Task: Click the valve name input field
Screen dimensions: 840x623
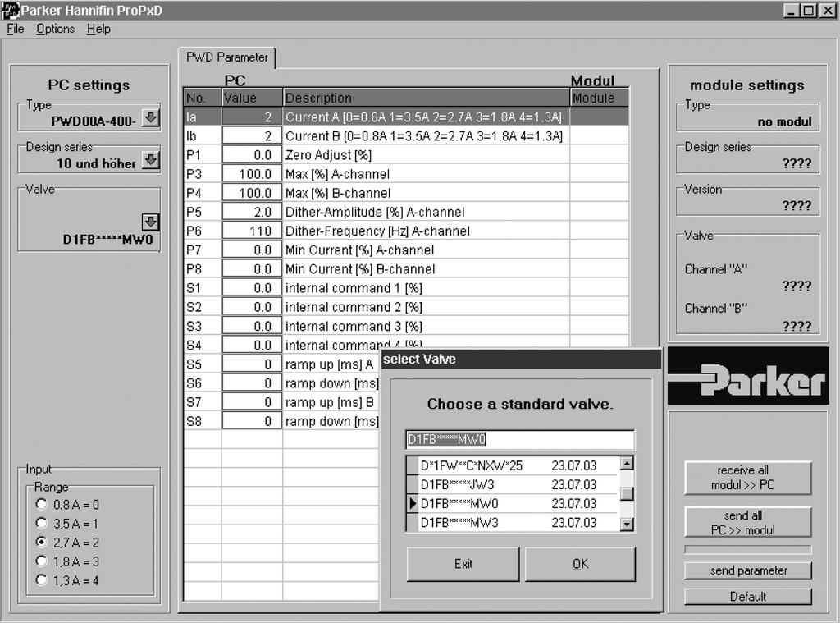Action: [519, 440]
